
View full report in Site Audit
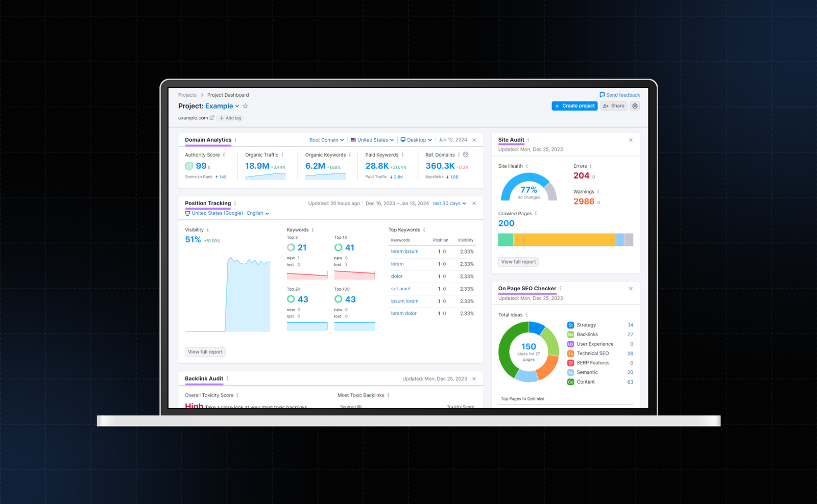(518, 262)
